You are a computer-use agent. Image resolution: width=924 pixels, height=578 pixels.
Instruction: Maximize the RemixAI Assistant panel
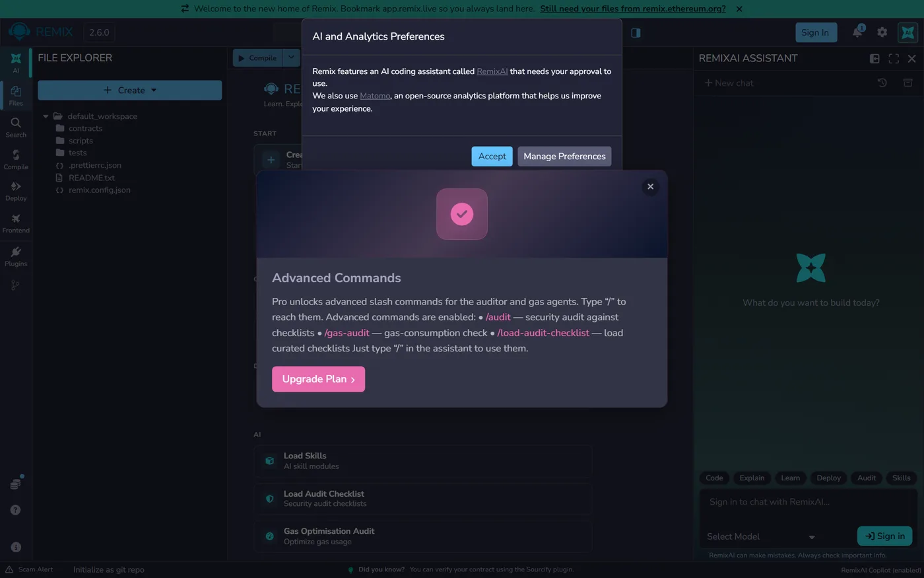(894, 58)
